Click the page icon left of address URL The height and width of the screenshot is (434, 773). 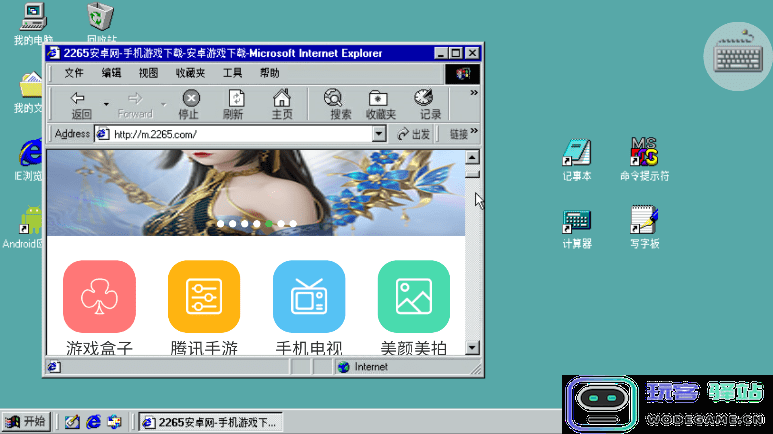(103, 134)
